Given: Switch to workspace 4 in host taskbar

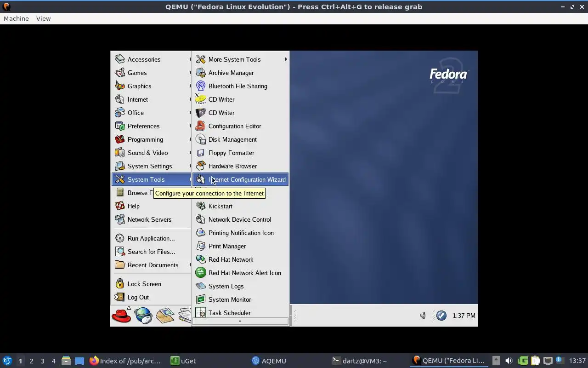Looking at the screenshot, I should (x=53, y=361).
